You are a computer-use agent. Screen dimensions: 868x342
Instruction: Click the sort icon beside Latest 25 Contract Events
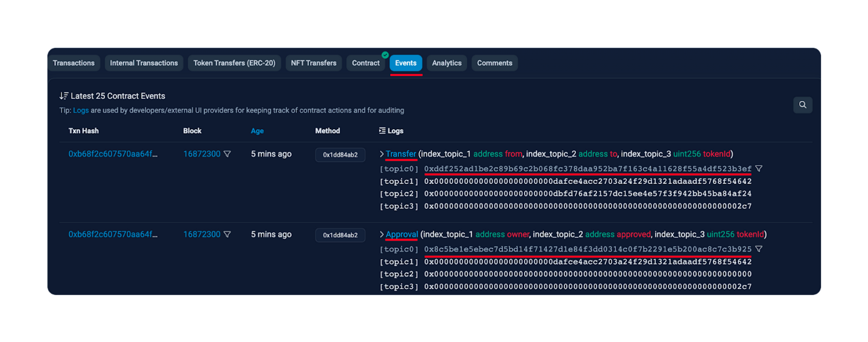click(x=64, y=96)
